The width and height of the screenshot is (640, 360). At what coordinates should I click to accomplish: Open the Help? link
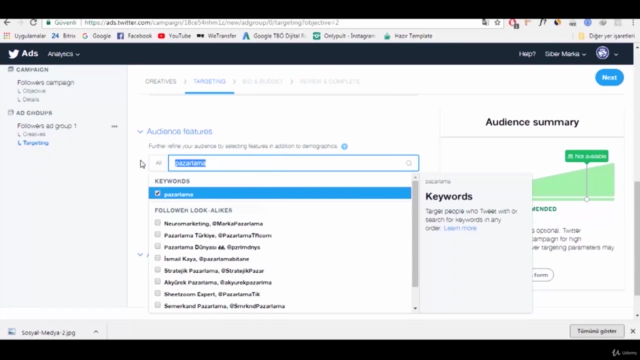pos(527,54)
